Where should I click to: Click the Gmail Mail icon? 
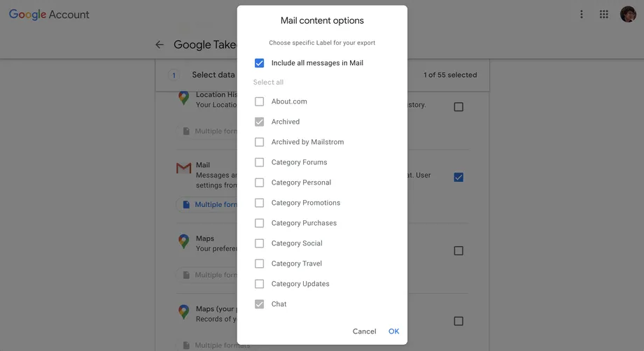pos(183,168)
